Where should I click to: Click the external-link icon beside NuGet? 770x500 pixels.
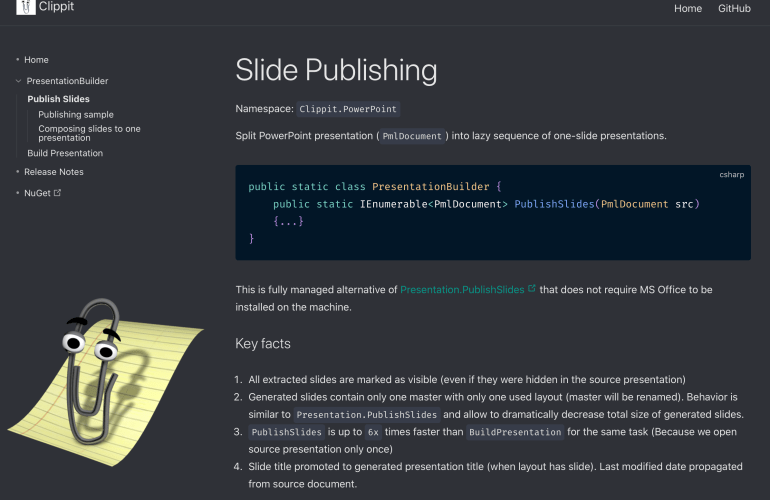(x=57, y=193)
